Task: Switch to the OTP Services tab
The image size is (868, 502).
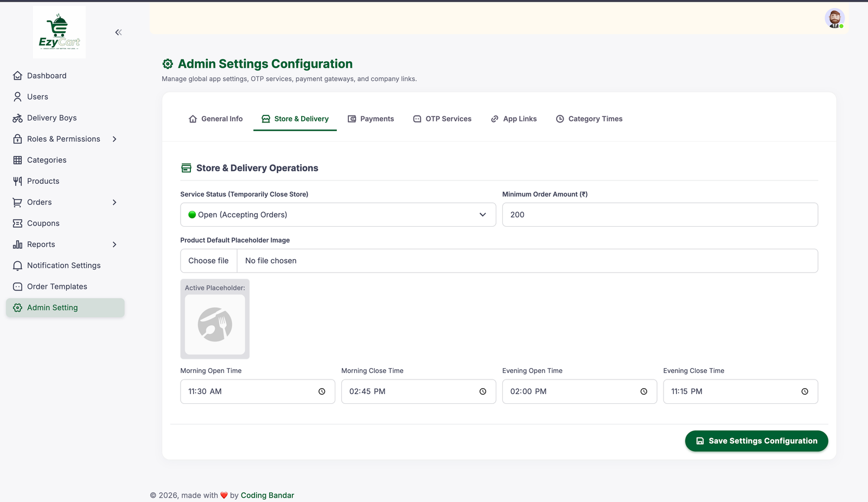Action: [x=442, y=119]
